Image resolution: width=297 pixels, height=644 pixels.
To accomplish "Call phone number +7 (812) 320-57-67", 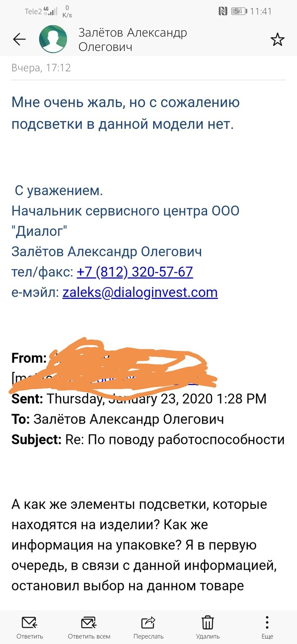I will coord(135,272).
